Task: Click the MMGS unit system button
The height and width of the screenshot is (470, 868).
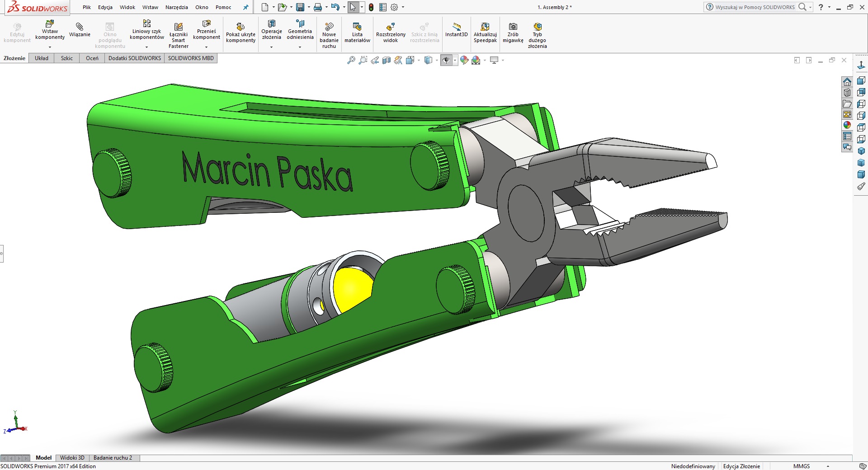Action: pos(802,466)
